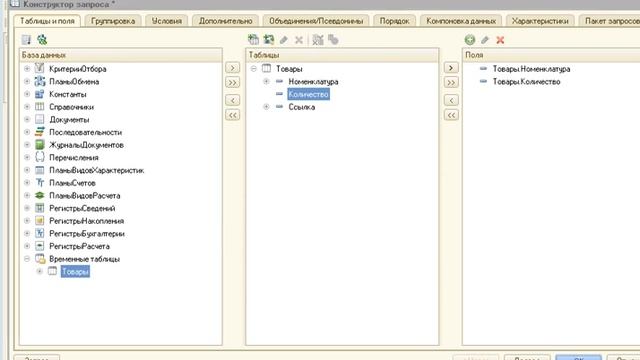The height and width of the screenshot is (360, 640).
Task: Click the Последовательности icon
Action: pyautogui.click(x=40, y=132)
